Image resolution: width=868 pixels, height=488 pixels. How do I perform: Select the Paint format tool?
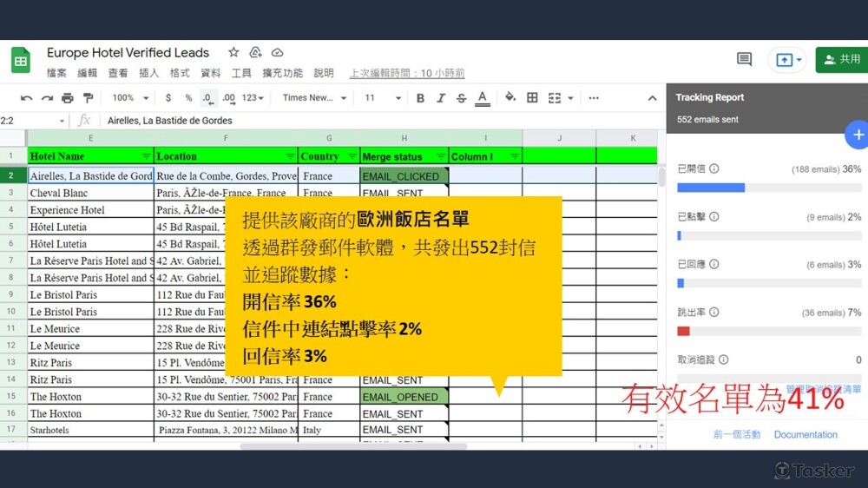pyautogui.click(x=88, y=98)
